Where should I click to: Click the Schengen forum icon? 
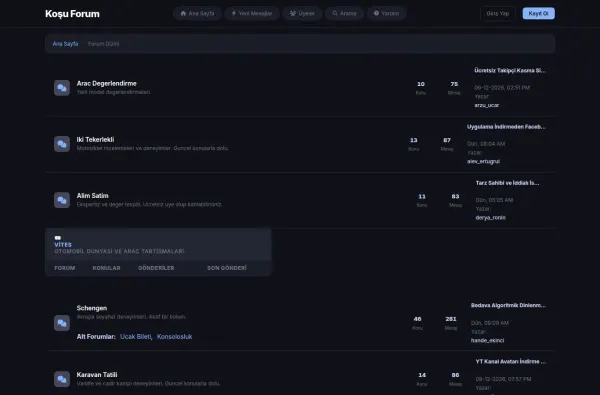pyautogui.click(x=62, y=323)
